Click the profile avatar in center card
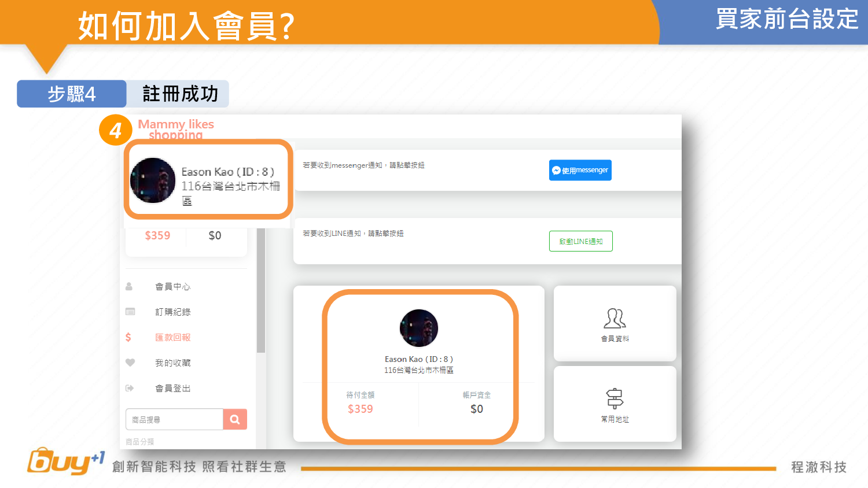Screen dimensions: 868x488 point(419,328)
